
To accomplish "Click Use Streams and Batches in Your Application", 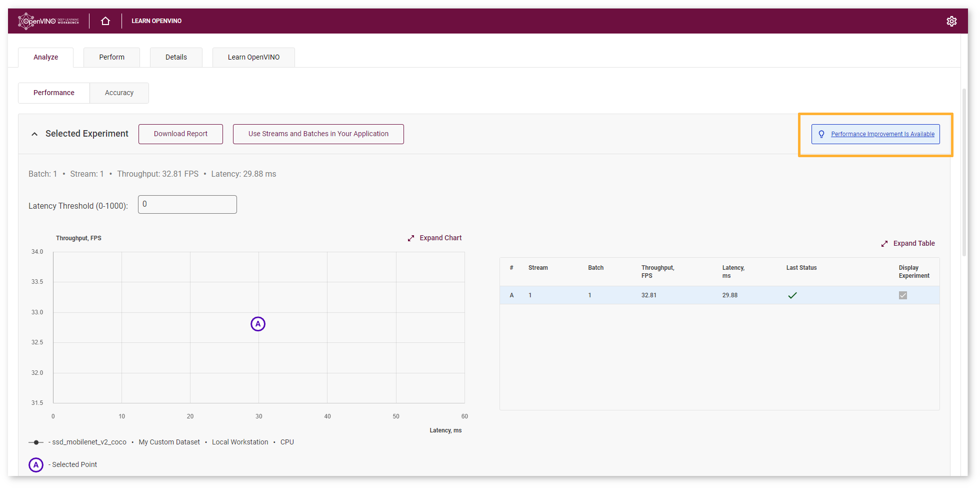I will pos(318,134).
